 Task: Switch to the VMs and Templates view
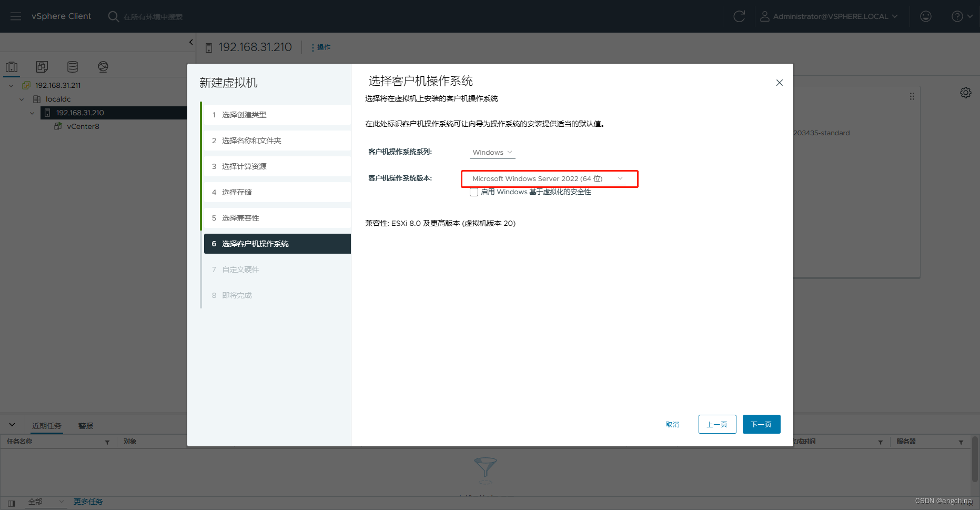[x=42, y=66]
